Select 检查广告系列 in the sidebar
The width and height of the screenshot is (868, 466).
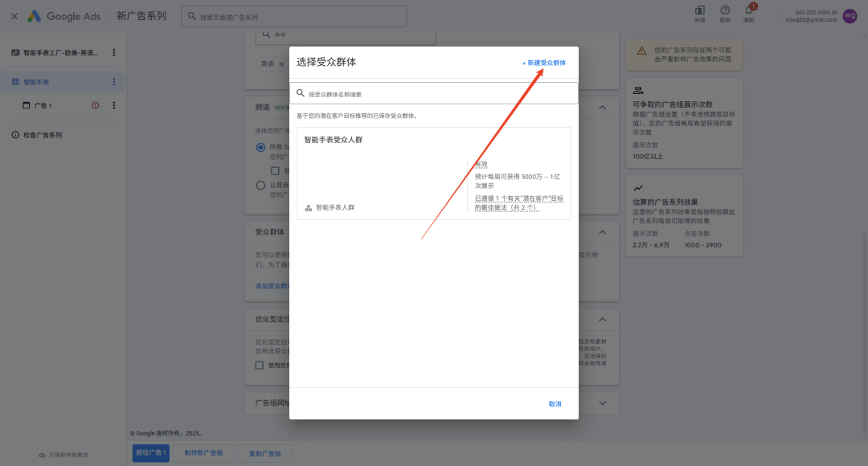click(x=42, y=135)
